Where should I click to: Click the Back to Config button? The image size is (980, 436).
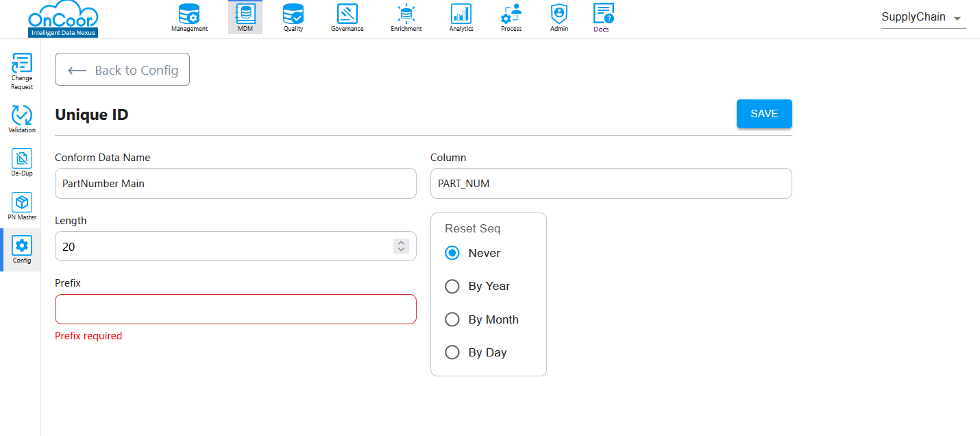point(122,70)
